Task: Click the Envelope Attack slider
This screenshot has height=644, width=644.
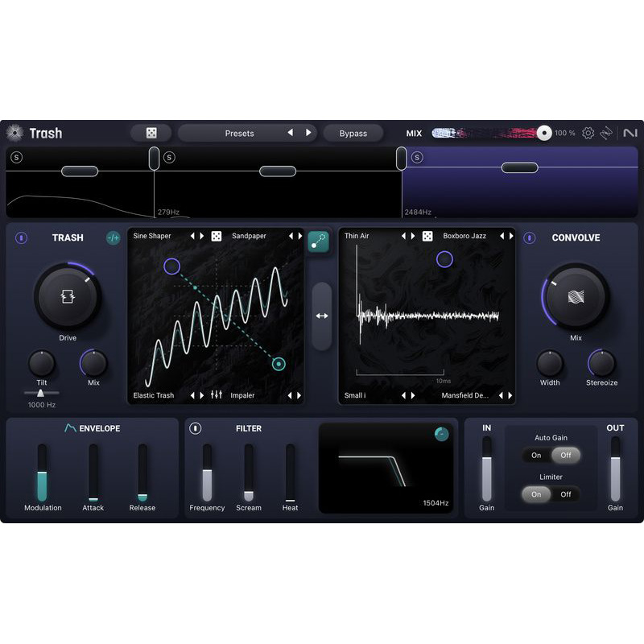Action: coord(93,473)
